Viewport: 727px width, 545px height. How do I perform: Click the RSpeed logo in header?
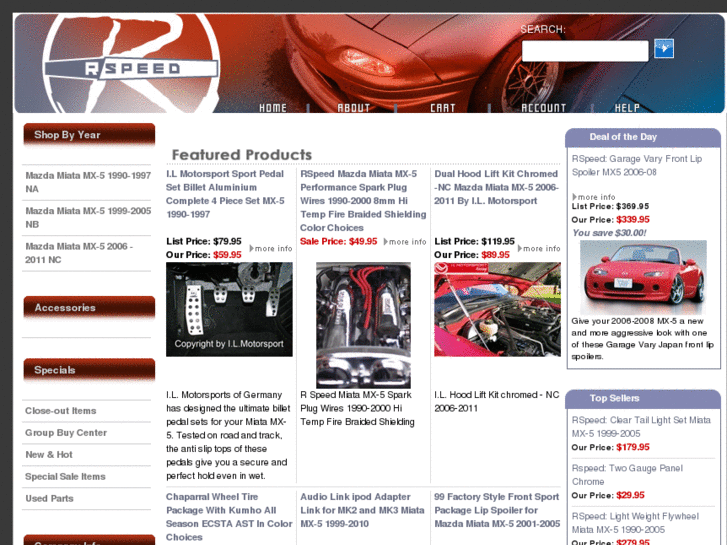pos(131,64)
